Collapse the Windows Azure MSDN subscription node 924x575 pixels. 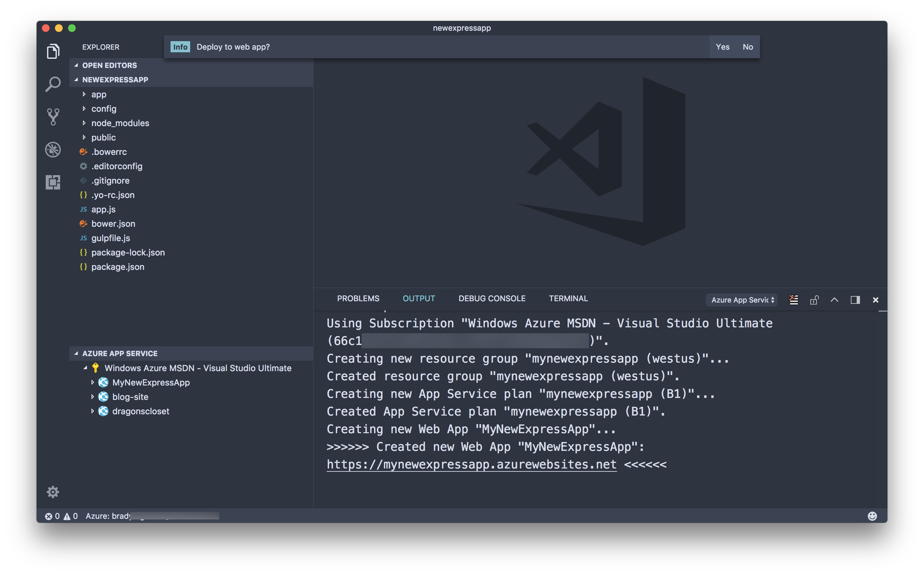[x=85, y=368]
